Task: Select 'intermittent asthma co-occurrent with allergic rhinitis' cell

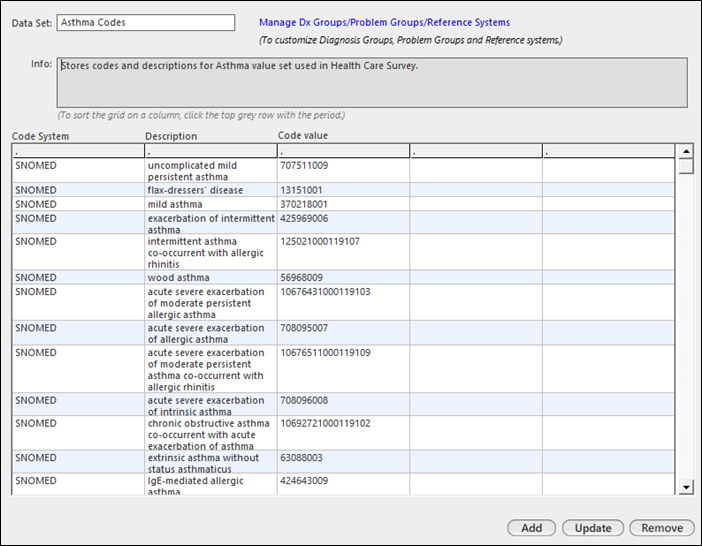Action: (211, 252)
